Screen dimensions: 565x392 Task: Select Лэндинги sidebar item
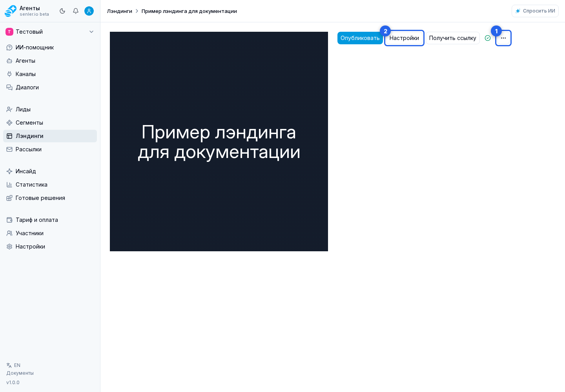click(x=50, y=136)
